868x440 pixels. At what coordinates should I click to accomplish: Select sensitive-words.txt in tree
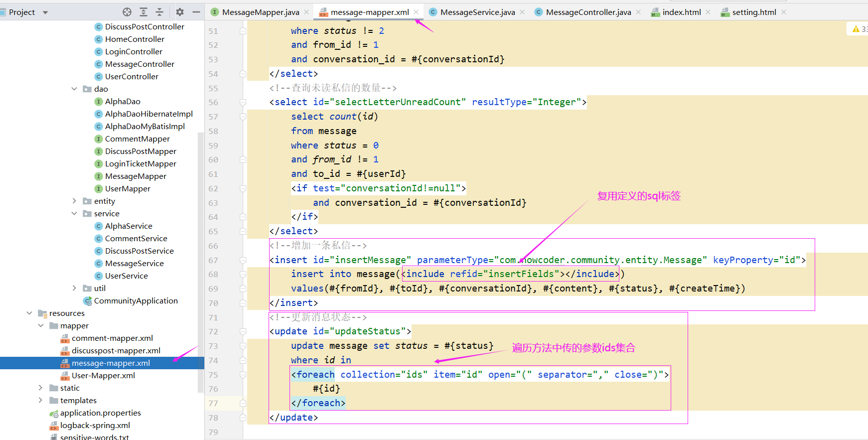[94, 437]
